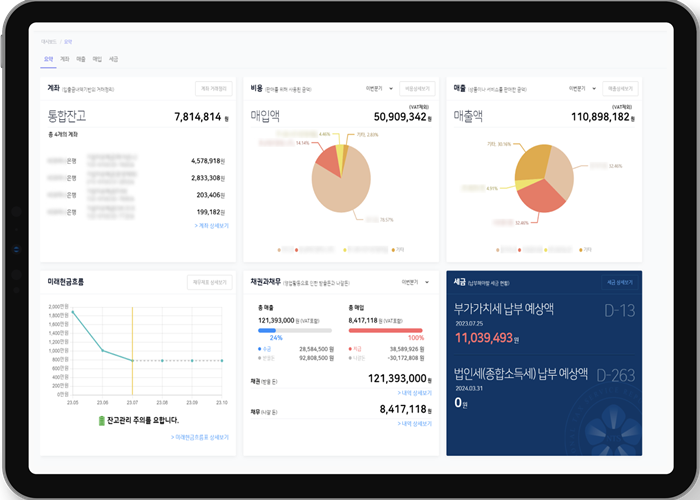Click the 23.08 forecast point on the dotted line

pos(162,361)
